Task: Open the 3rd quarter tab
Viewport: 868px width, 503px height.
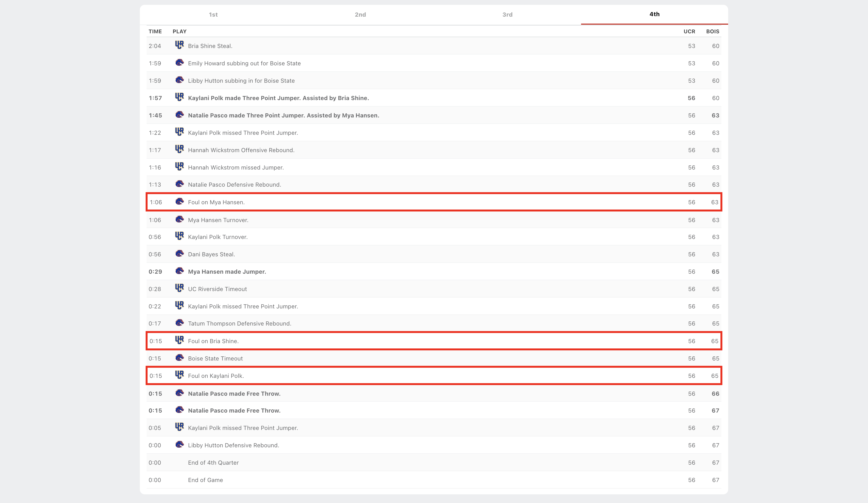Action: click(x=507, y=14)
